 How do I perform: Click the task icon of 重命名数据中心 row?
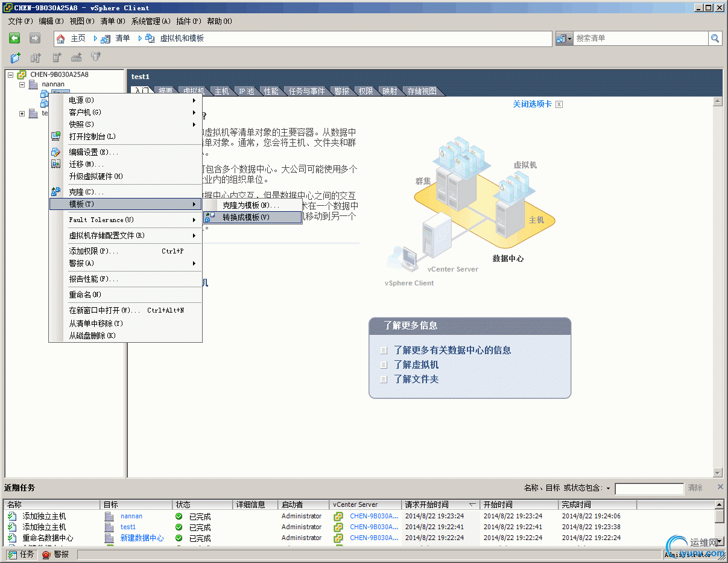(x=12, y=538)
